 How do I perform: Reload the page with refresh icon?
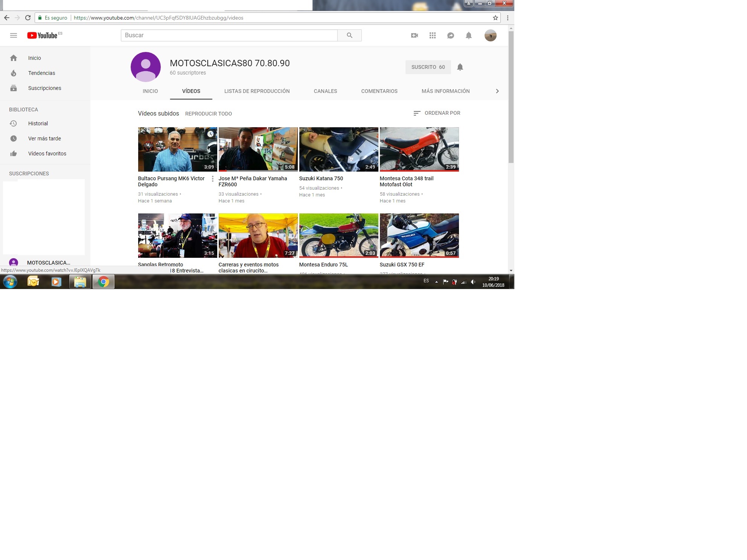(28, 18)
